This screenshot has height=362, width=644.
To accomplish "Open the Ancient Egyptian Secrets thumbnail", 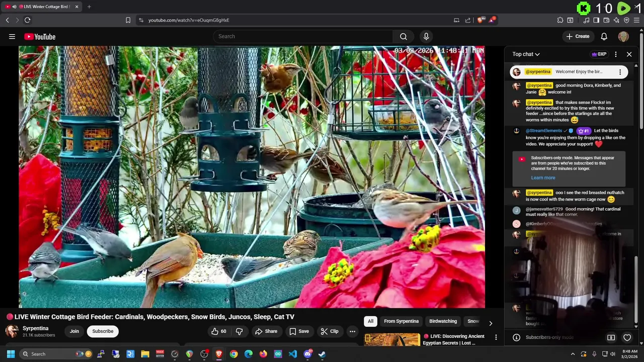I will (392, 339).
